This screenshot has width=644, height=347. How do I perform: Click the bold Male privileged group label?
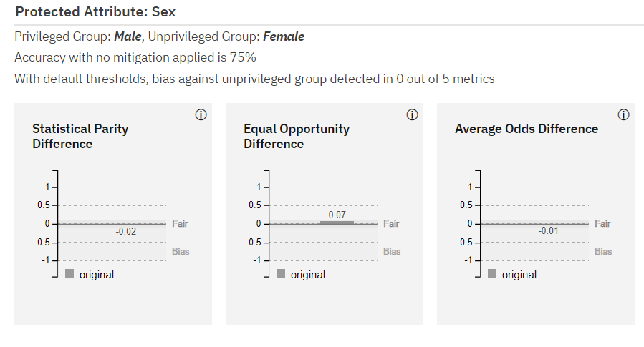coord(128,36)
